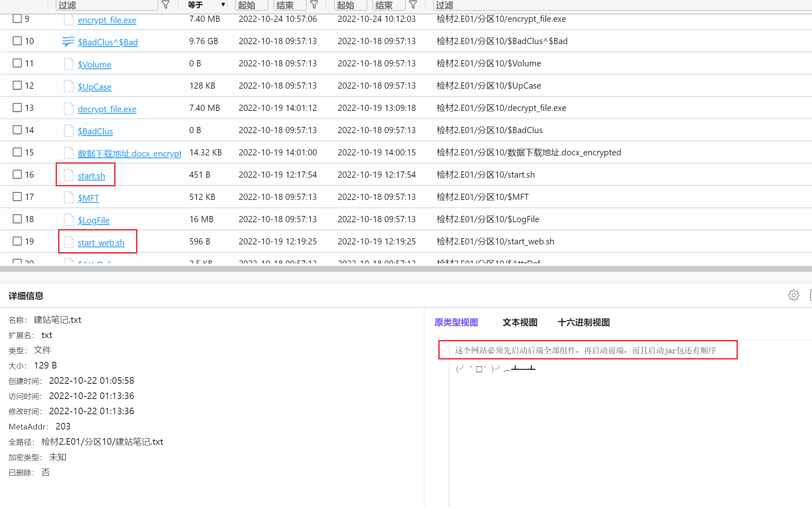
Task: Open the details panel settings gear
Action: [x=793, y=295]
